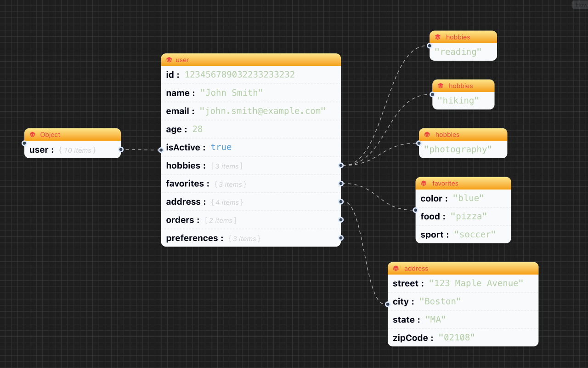588x368 pixels.
Task: Click the layers icon beside the user title
Action: (x=170, y=60)
